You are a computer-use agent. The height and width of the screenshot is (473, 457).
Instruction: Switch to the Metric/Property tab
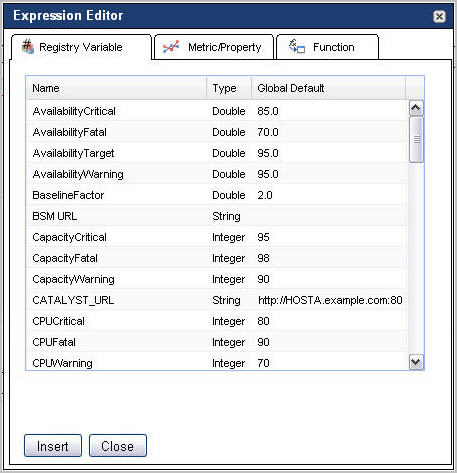point(214,47)
